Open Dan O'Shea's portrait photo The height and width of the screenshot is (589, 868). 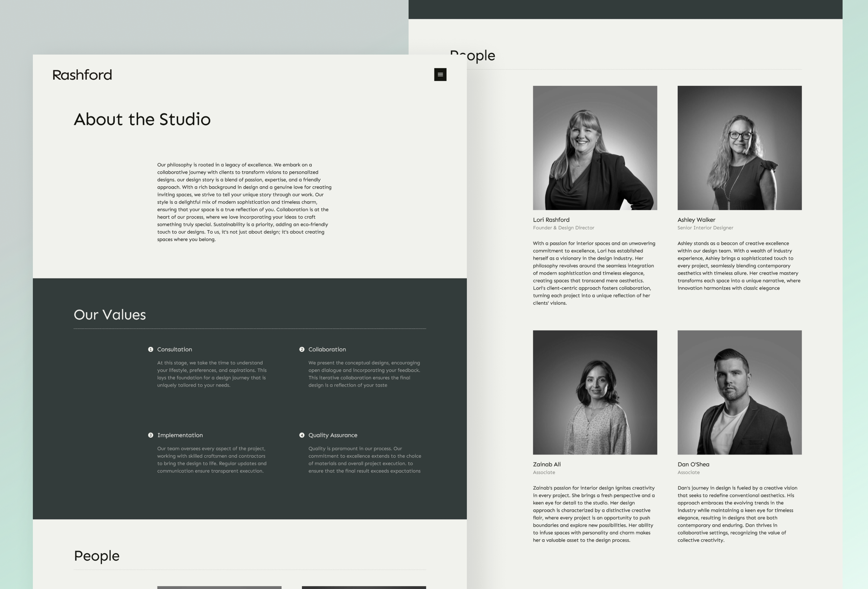click(x=739, y=392)
